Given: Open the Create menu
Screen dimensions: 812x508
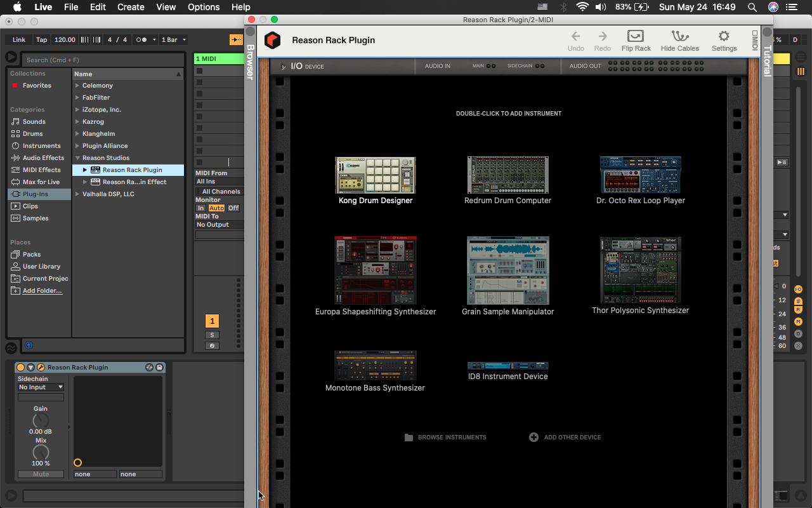Looking at the screenshot, I should pos(131,7).
